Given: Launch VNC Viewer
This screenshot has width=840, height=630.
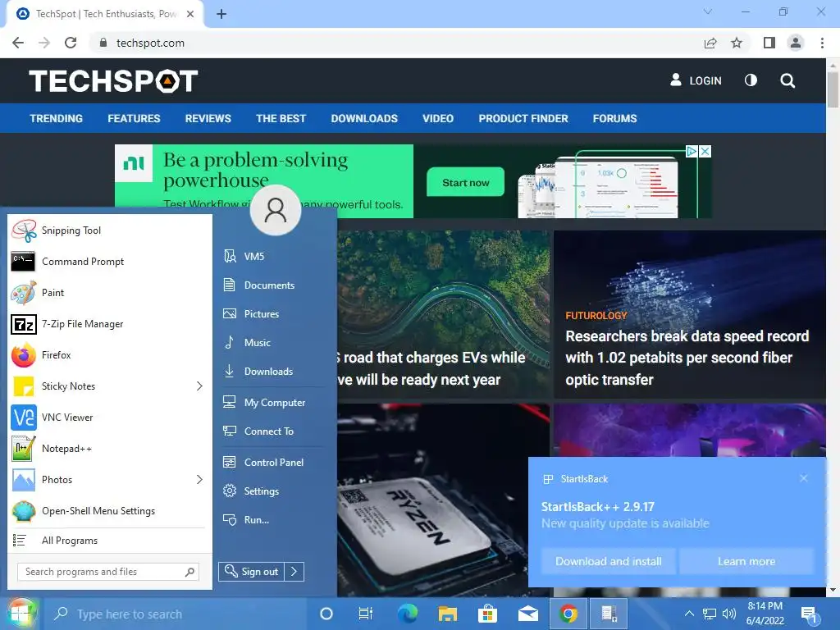Looking at the screenshot, I should coord(109,418).
